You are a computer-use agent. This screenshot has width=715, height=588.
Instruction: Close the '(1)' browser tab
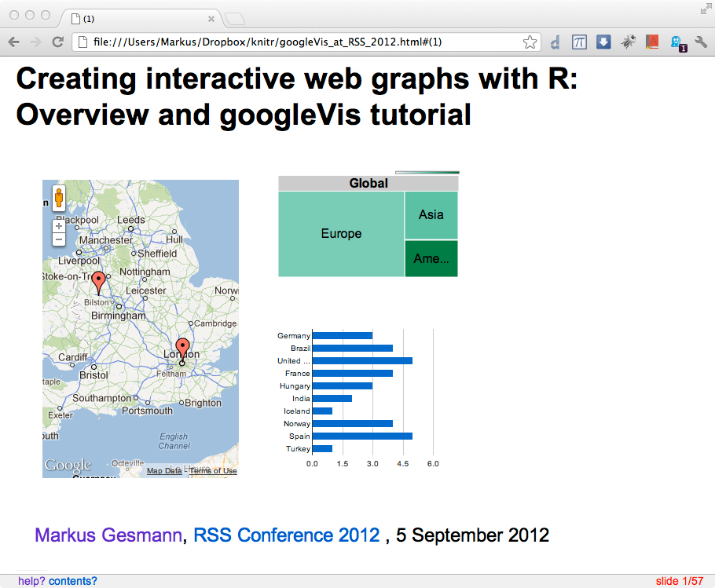(211, 19)
